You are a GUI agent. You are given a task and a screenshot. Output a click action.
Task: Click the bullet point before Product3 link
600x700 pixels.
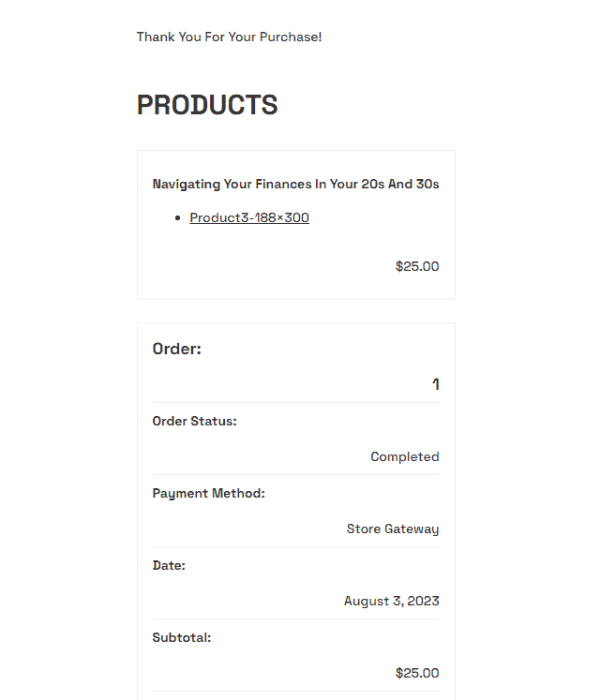pos(178,218)
